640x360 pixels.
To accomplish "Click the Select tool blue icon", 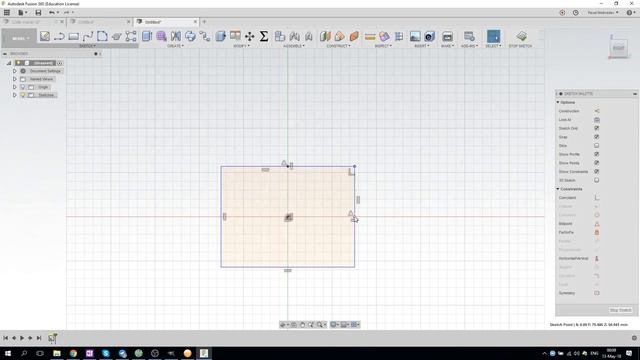I will tap(493, 36).
